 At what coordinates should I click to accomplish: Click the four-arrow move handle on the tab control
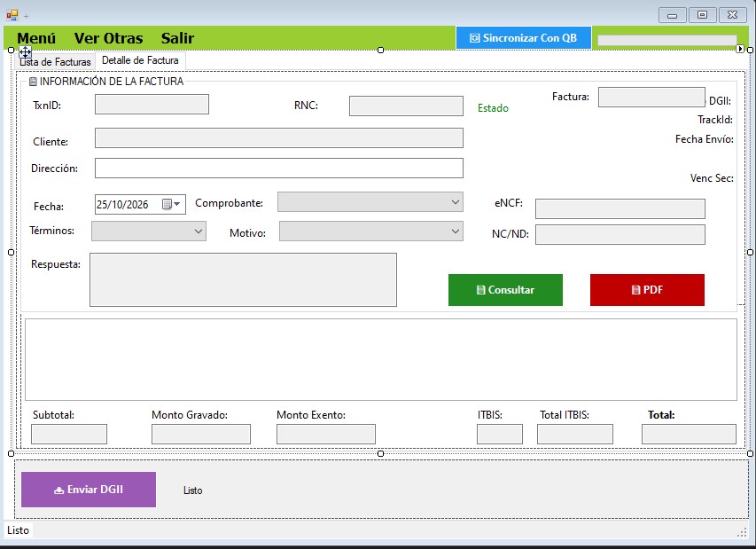[25, 51]
